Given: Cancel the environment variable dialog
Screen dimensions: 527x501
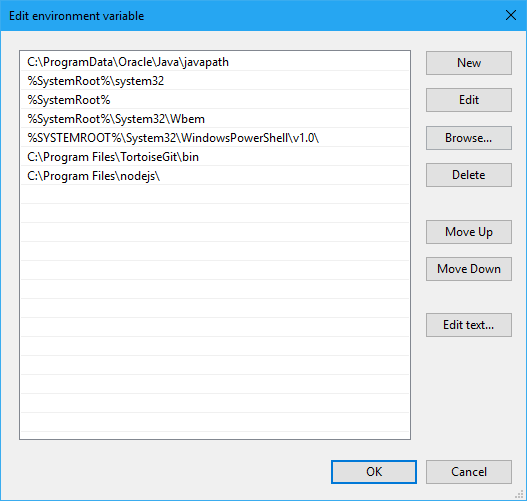Looking at the screenshot, I should [469, 472].
